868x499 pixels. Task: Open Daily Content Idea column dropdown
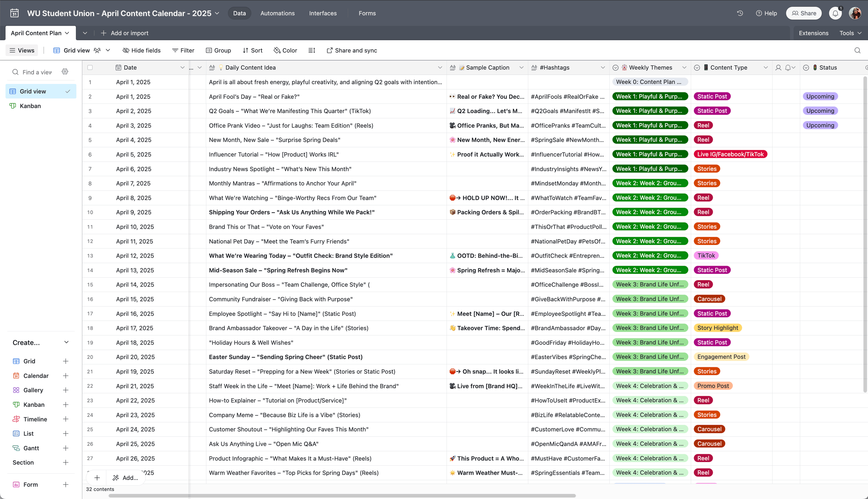point(440,68)
